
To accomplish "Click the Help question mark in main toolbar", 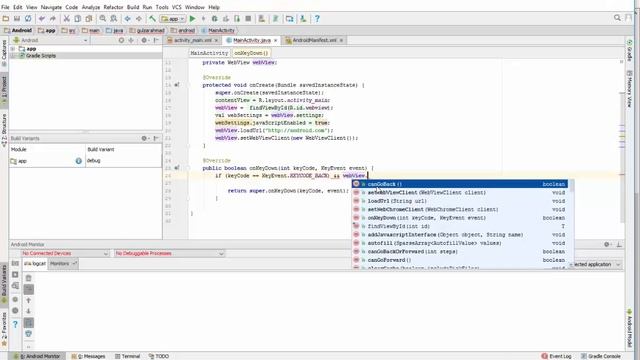I will (317, 19).
